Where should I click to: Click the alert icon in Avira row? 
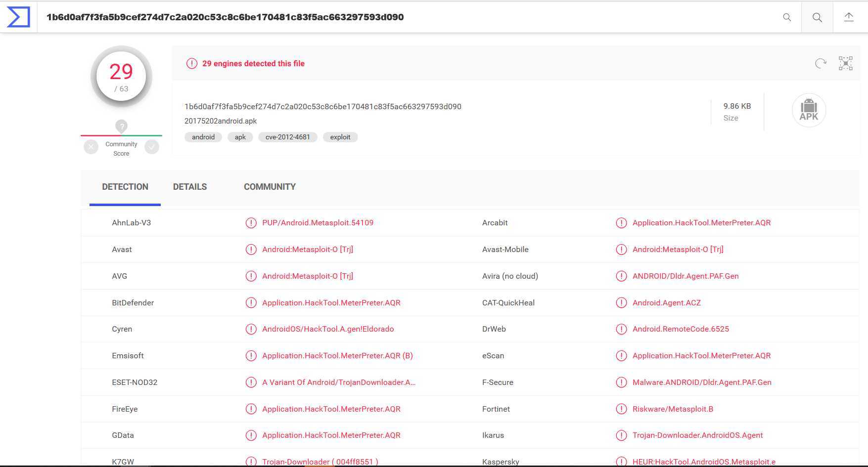coord(621,276)
